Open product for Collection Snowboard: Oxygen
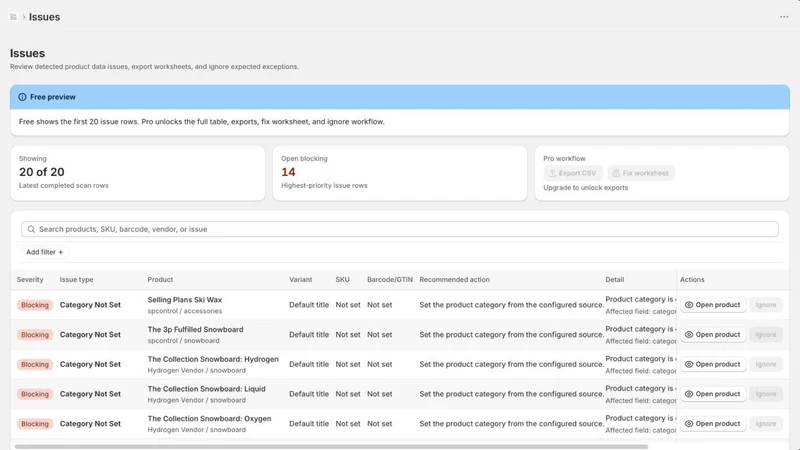 coord(713,423)
